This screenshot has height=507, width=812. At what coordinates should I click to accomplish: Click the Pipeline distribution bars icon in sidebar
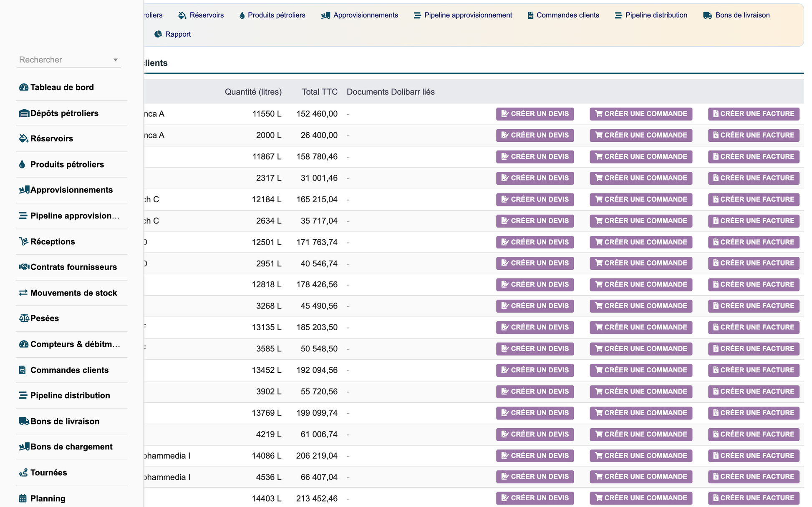[23, 395]
